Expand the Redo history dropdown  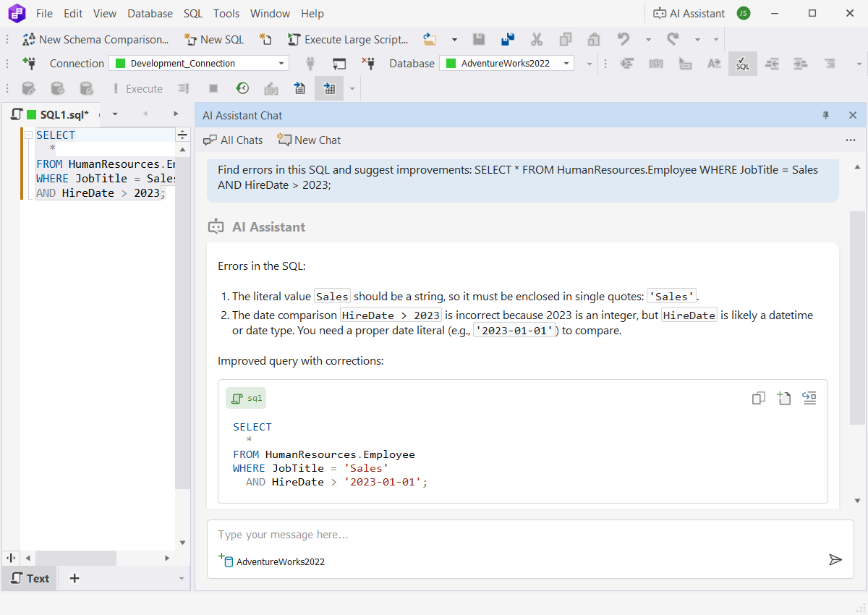click(697, 40)
